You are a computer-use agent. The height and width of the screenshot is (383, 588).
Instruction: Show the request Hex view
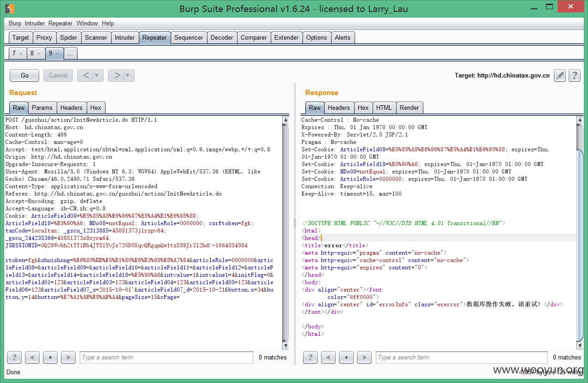(x=96, y=108)
